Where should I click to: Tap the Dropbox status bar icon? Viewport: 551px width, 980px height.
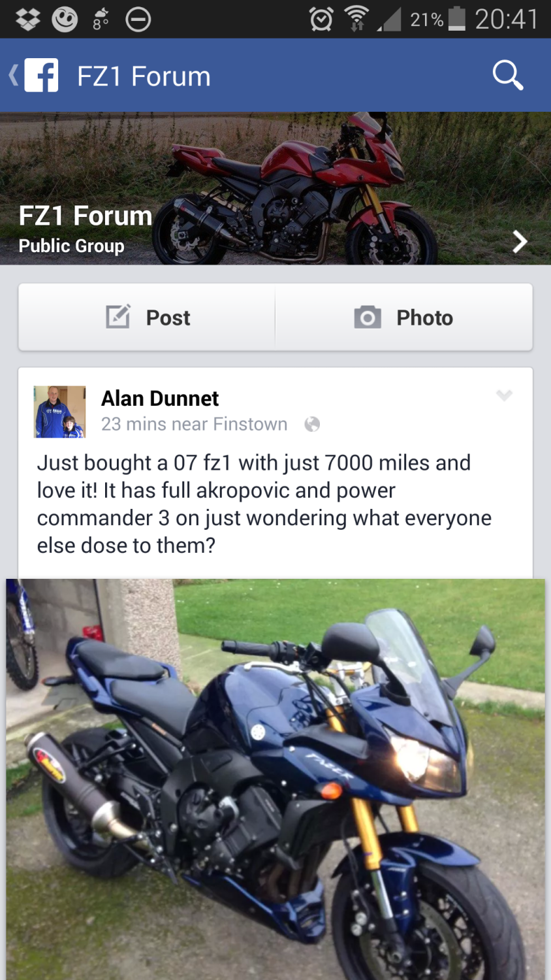[28, 20]
